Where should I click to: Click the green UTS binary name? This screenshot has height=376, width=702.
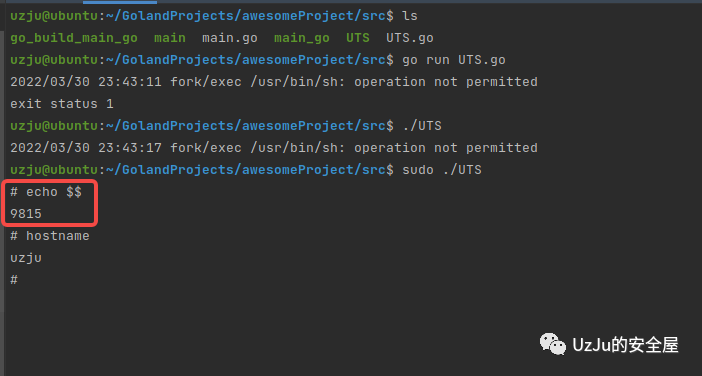click(358, 38)
